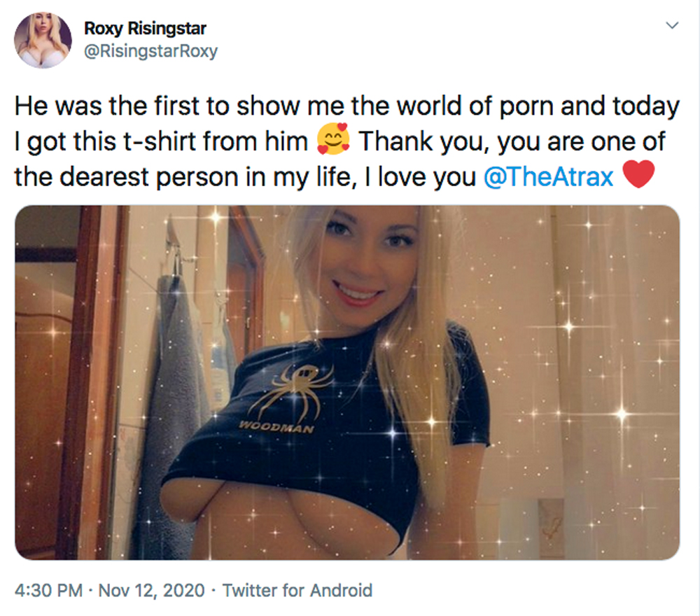Click the tweet's first line of text

pyautogui.click(x=347, y=107)
